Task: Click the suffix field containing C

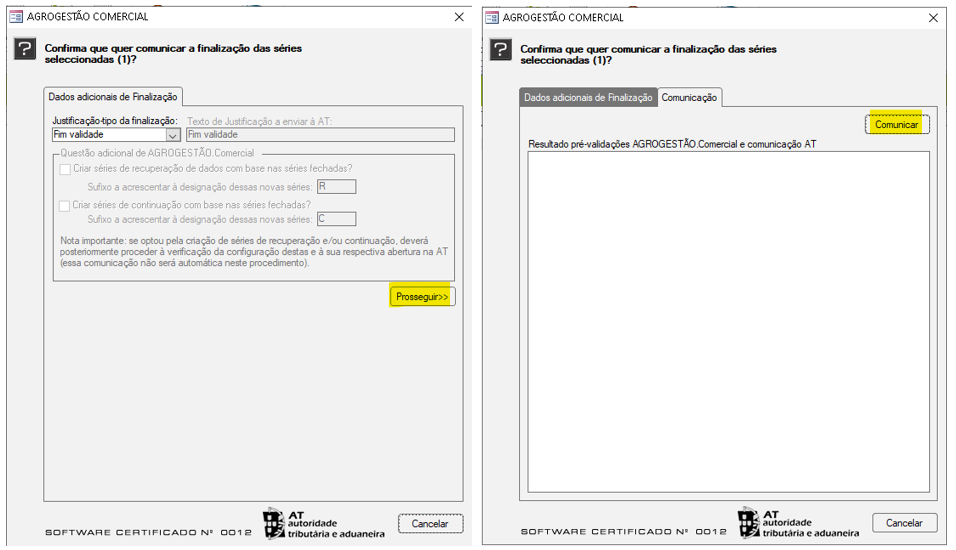Action: click(337, 219)
